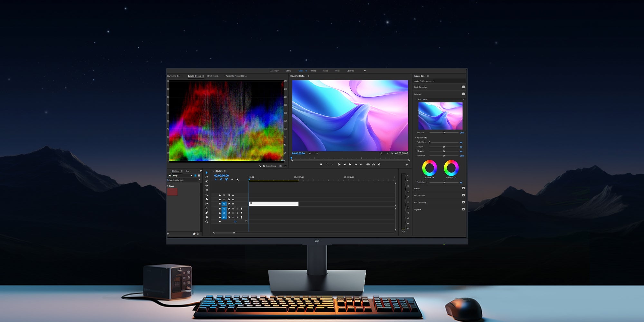The height and width of the screenshot is (322, 644).
Task: Select the Hand tool
Action: pyautogui.click(x=207, y=217)
